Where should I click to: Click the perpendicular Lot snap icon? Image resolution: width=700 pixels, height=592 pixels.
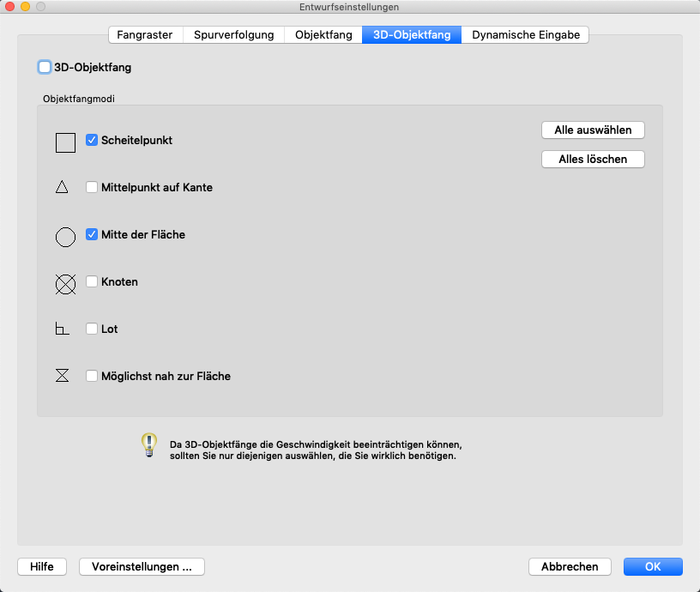tap(62, 329)
